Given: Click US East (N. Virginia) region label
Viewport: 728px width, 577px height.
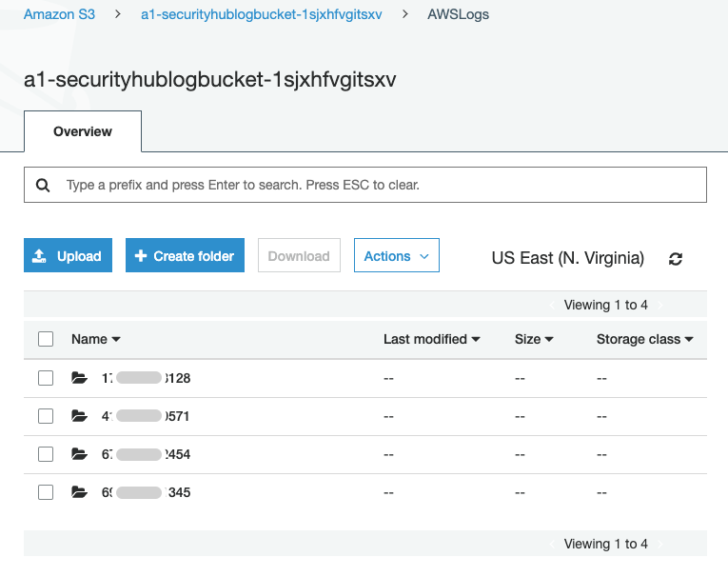Looking at the screenshot, I should 568,258.
